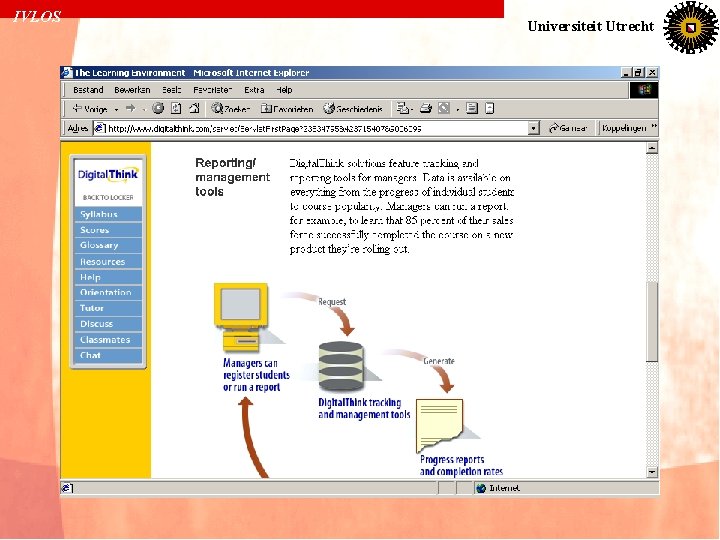Open Favorieten panel from toolbar
Image resolution: width=720 pixels, height=540 pixels.
click(x=287, y=109)
